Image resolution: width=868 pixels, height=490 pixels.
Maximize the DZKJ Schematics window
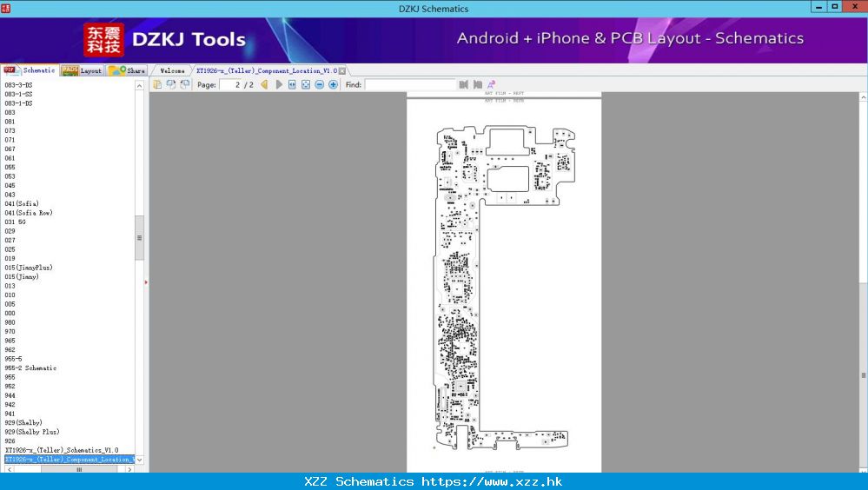(x=835, y=7)
